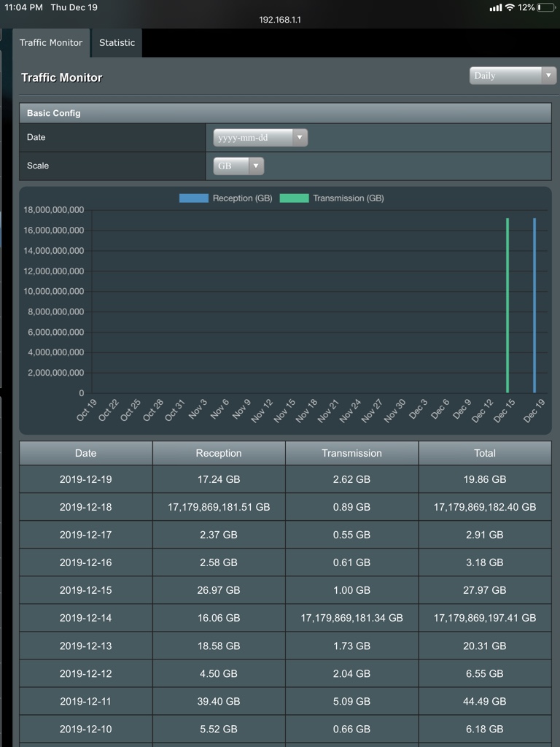Tap the Wi-Fi status icon
This screenshot has height=747, width=560.
tap(510, 7)
